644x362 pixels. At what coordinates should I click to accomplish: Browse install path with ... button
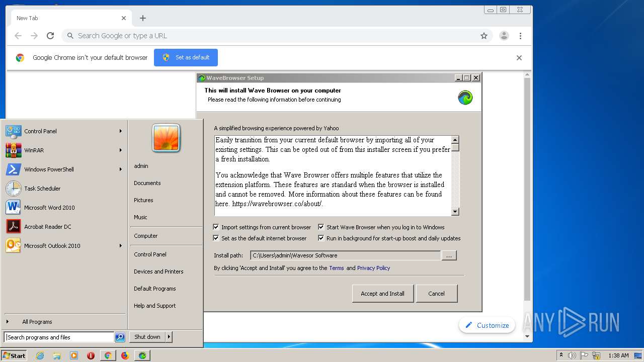(x=449, y=255)
